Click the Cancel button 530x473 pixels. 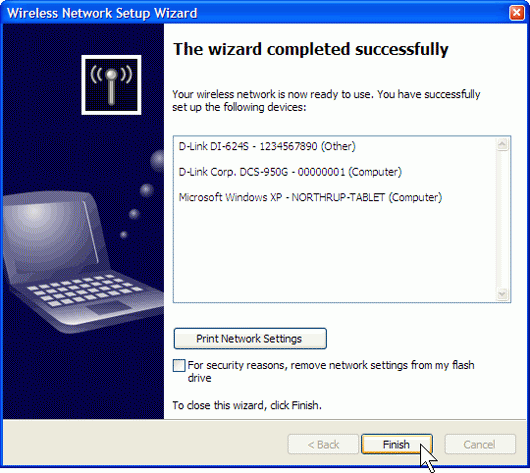click(480, 444)
